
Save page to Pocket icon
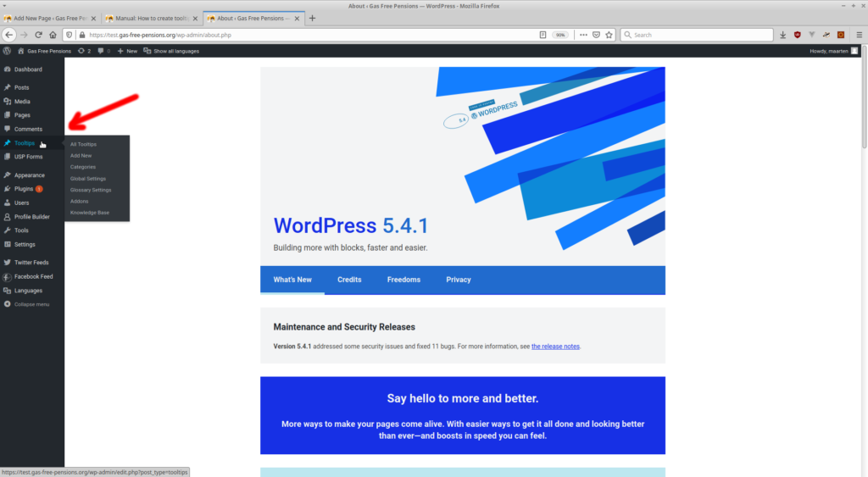[596, 35]
